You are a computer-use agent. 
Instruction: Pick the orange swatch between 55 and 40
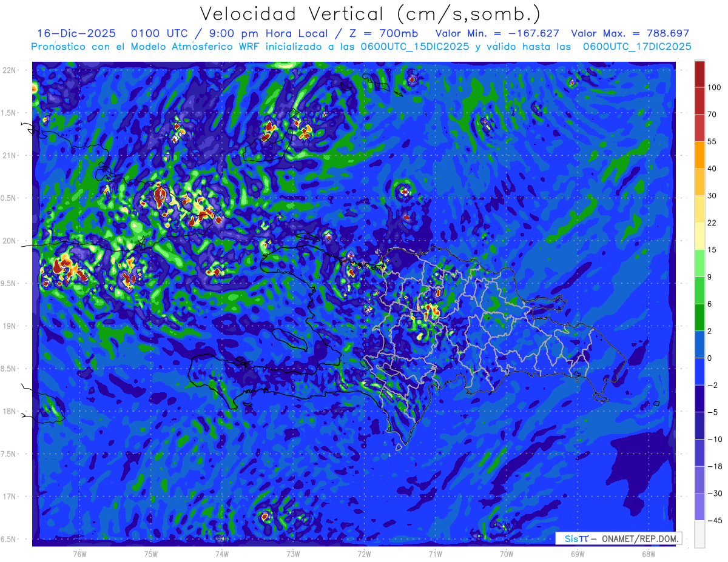tap(699, 155)
